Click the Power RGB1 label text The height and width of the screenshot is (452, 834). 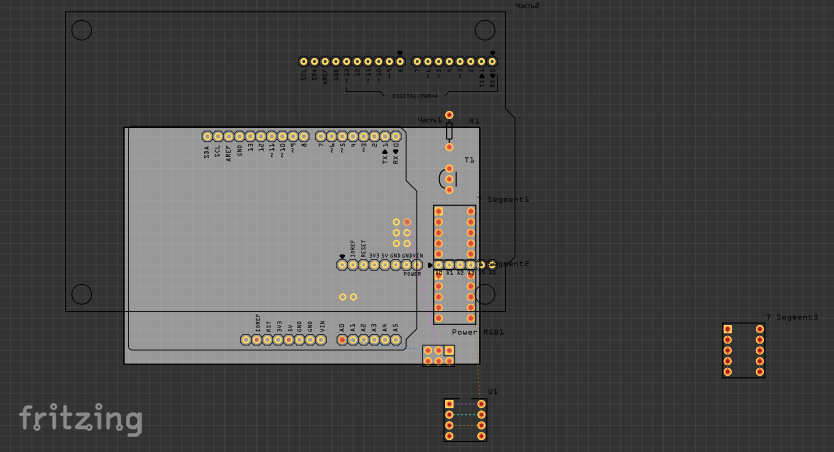(x=478, y=332)
